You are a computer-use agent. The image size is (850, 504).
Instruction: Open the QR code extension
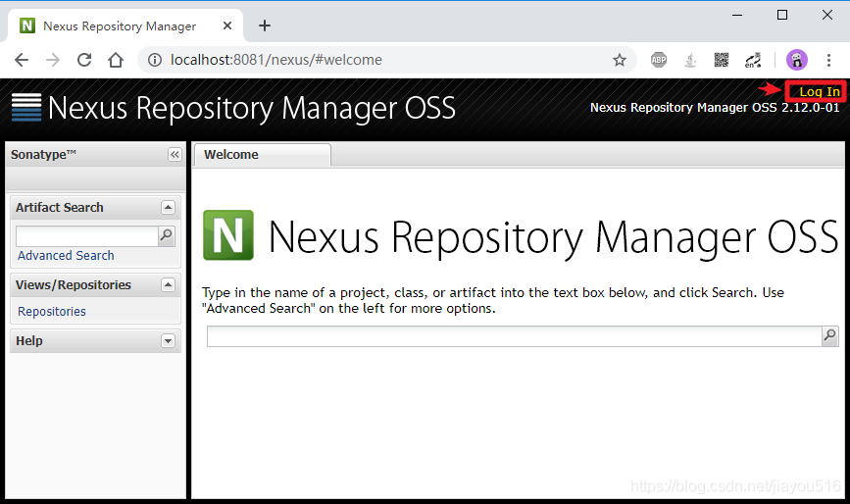(x=722, y=60)
